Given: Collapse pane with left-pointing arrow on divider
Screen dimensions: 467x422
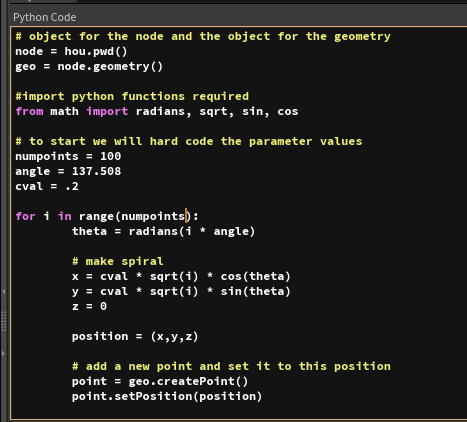Looking at the screenshot, I should (4, 292).
